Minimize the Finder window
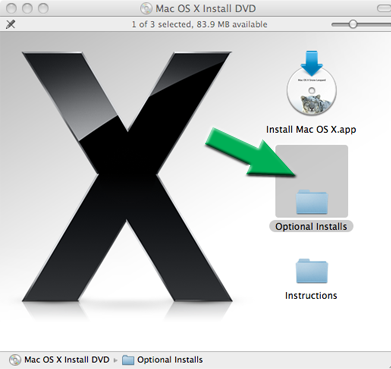The height and width of the screenshot is (369, 391). coord(27,8)
